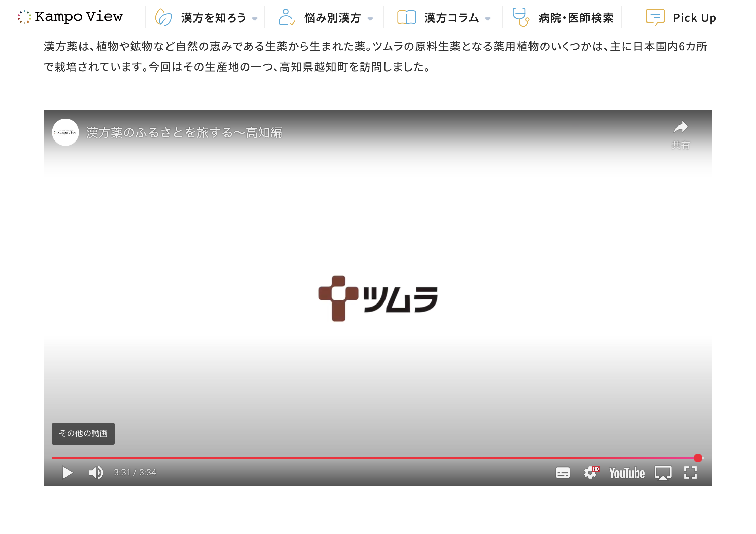This screenshot has width=756, height=534.
Task: Open the 漢方を知ろう menu
Action: 214,18
